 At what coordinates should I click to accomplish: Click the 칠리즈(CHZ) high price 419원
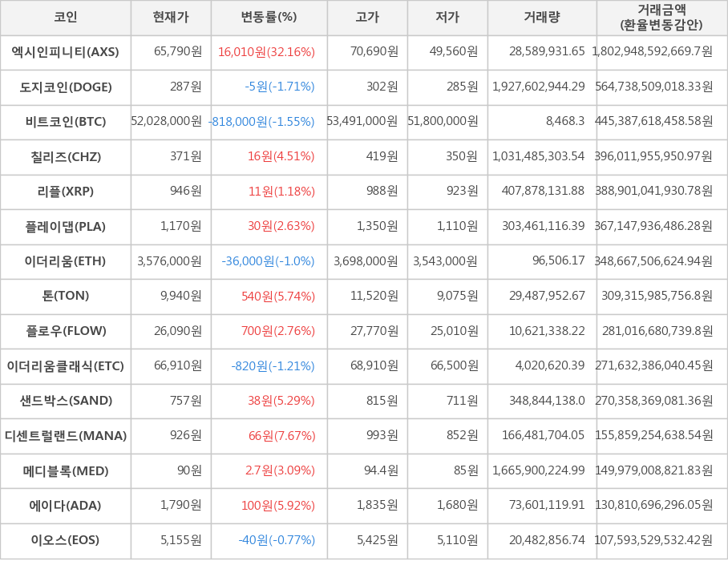click(382, 156)
